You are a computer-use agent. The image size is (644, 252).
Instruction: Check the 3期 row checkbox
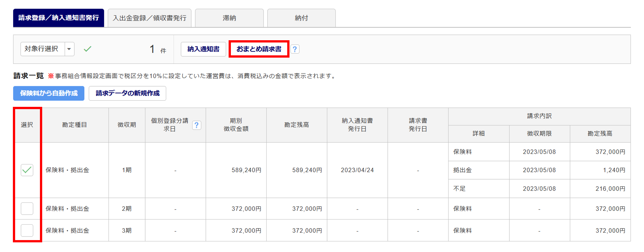(x=27, y=230)
